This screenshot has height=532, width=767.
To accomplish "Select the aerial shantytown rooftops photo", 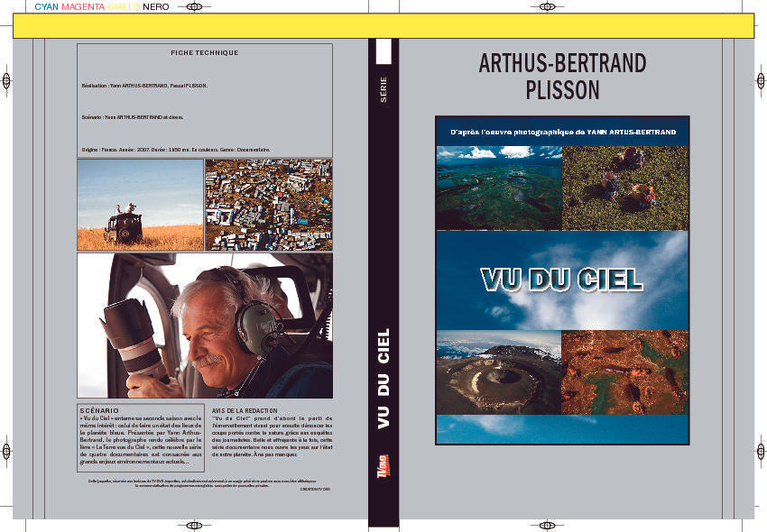I will point(269,205).
